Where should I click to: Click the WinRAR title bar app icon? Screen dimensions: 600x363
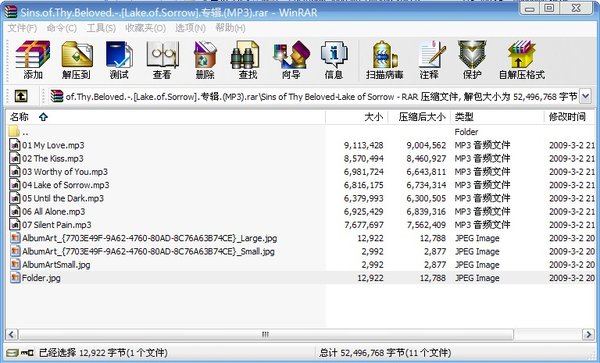pos(11,11)
